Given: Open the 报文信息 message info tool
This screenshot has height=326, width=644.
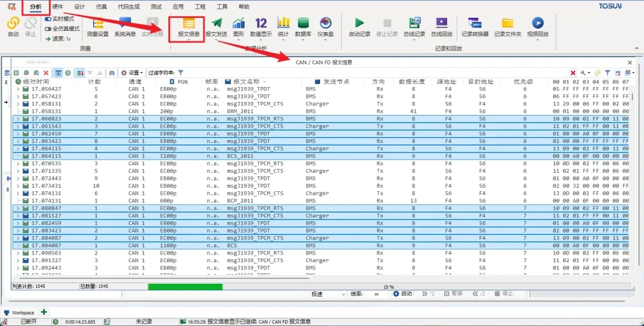Looking at the screenshot, I should [x=189, y=27].
